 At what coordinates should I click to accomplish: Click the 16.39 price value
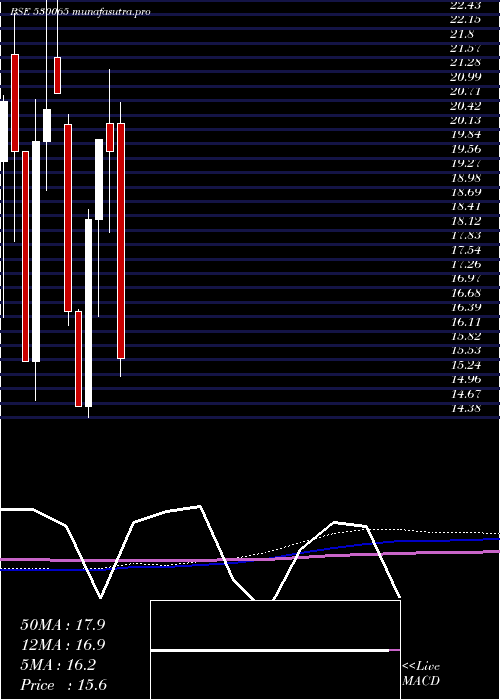pos(466,307)
